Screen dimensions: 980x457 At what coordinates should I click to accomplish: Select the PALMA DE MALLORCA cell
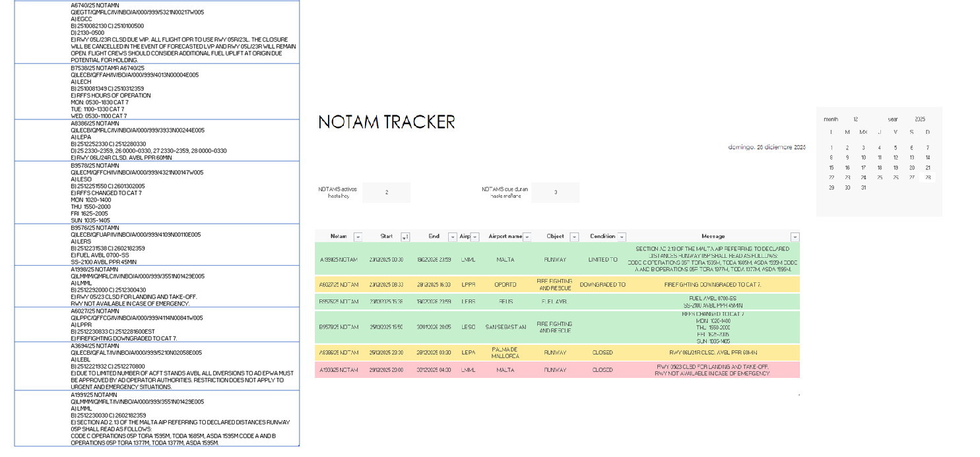coord(506,353)
